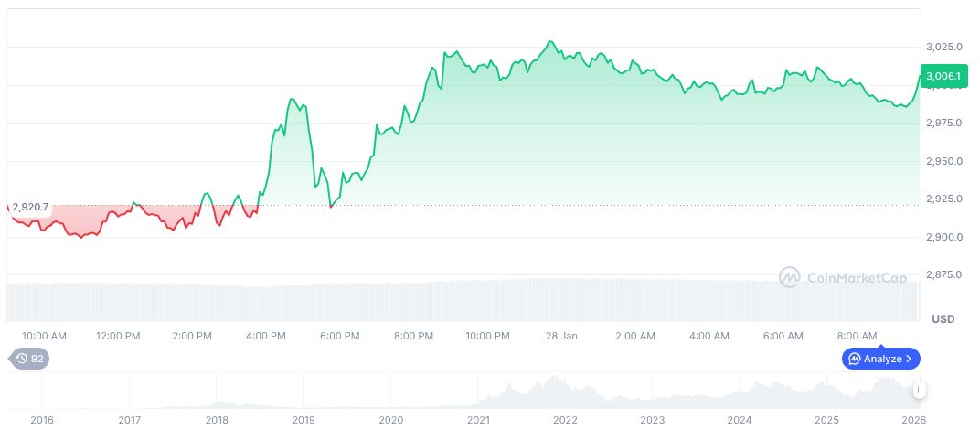980x430 pixels.
Task: Click the USD currency label
Action: coord(943,319)
